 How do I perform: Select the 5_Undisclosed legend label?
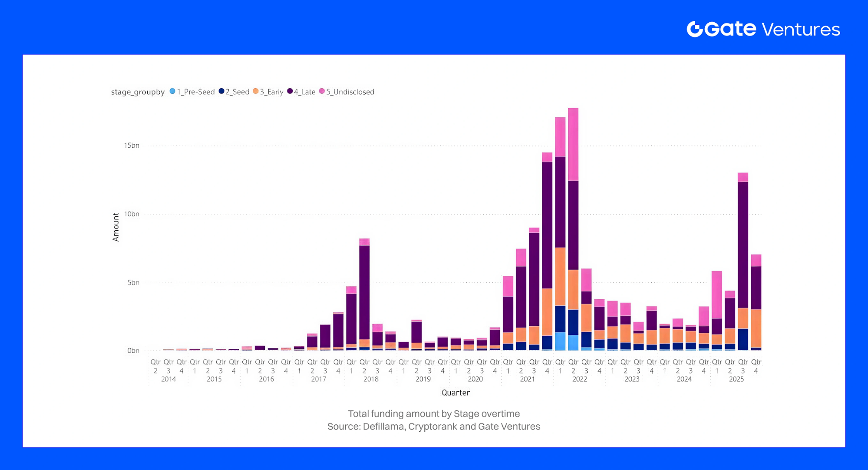[350, 92]
